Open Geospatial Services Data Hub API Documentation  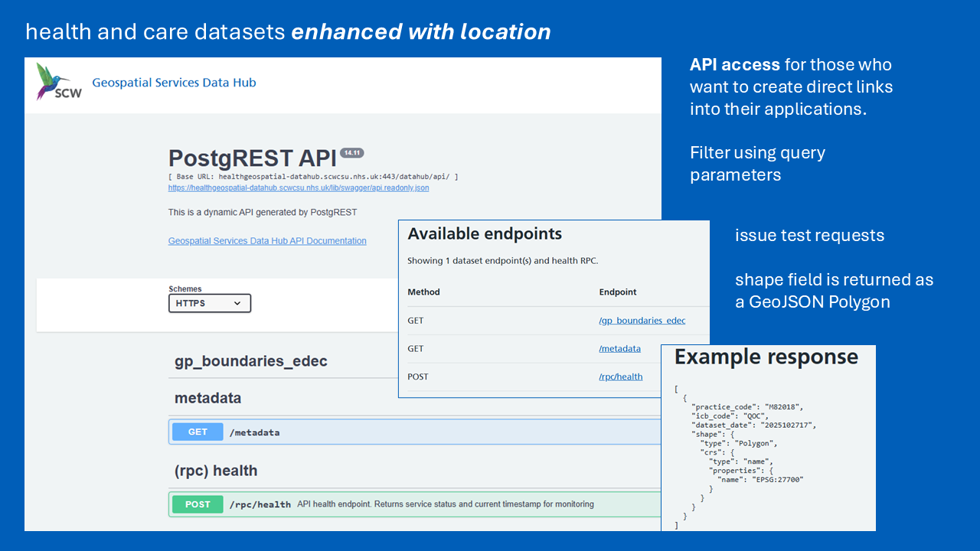pyautogui.click(x=267, y=240)
